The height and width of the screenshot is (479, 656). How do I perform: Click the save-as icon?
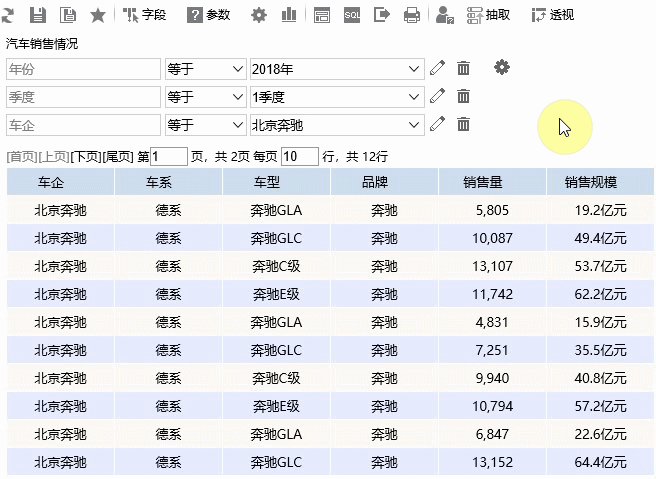(68, 15)
